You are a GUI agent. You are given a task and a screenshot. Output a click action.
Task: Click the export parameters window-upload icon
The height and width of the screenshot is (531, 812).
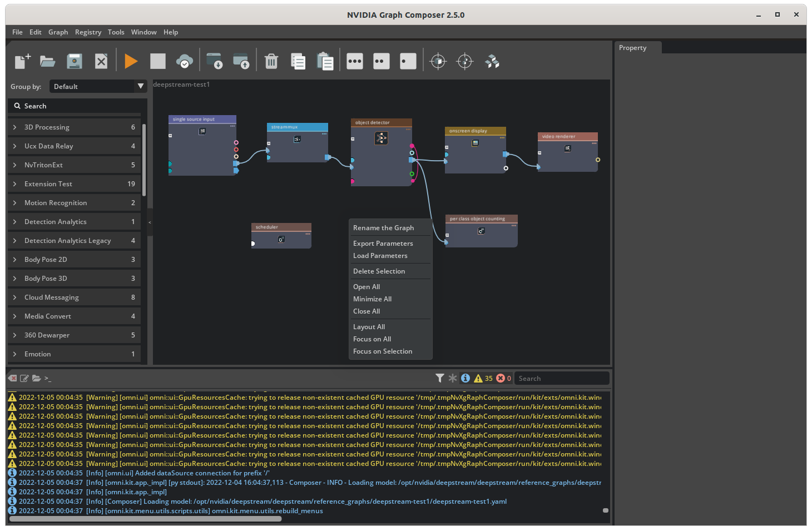[241, 61]
